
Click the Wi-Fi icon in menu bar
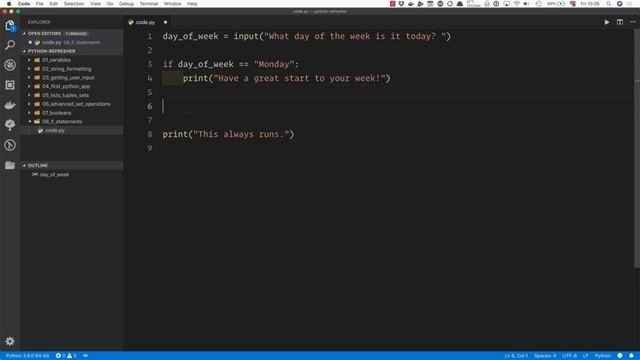coord(517,4)
